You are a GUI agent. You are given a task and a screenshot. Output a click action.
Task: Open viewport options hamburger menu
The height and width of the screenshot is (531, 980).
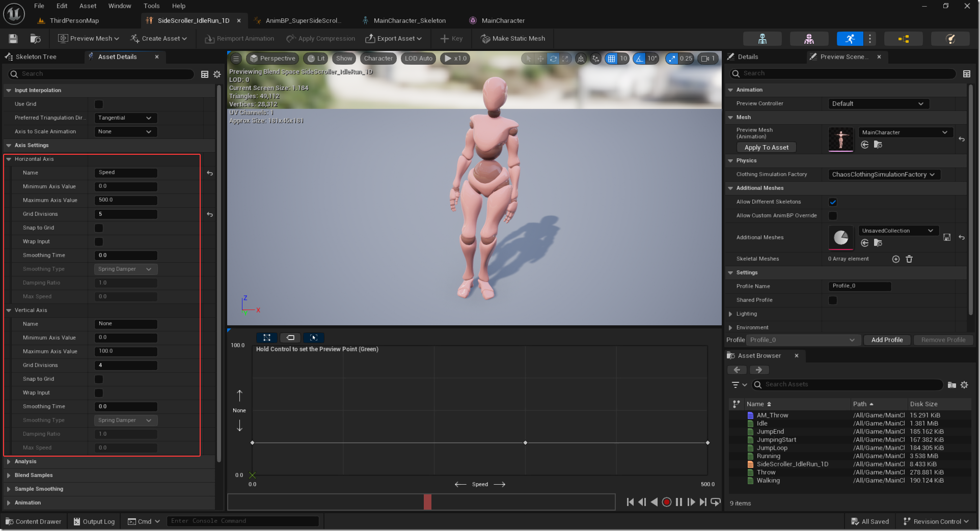pos(236,59)
